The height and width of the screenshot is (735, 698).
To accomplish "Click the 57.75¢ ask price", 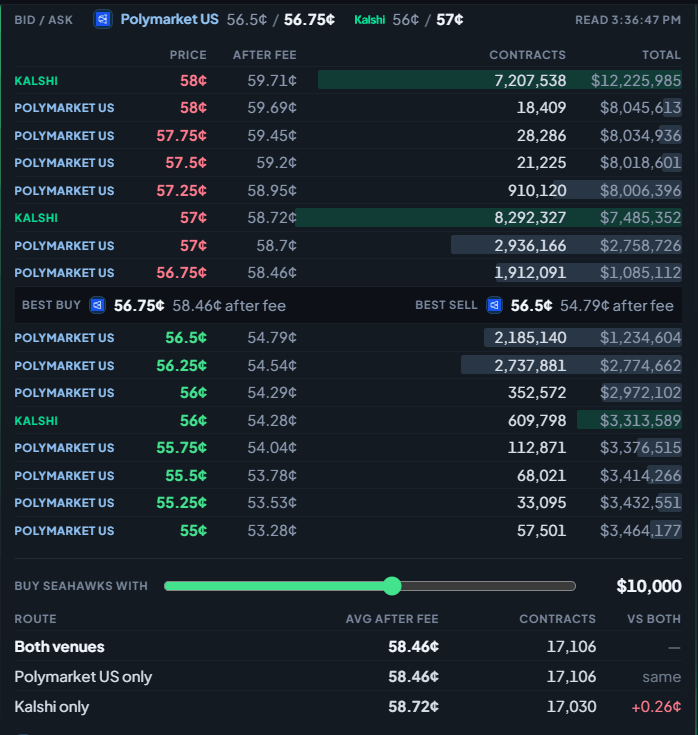I will coord(181,136).
